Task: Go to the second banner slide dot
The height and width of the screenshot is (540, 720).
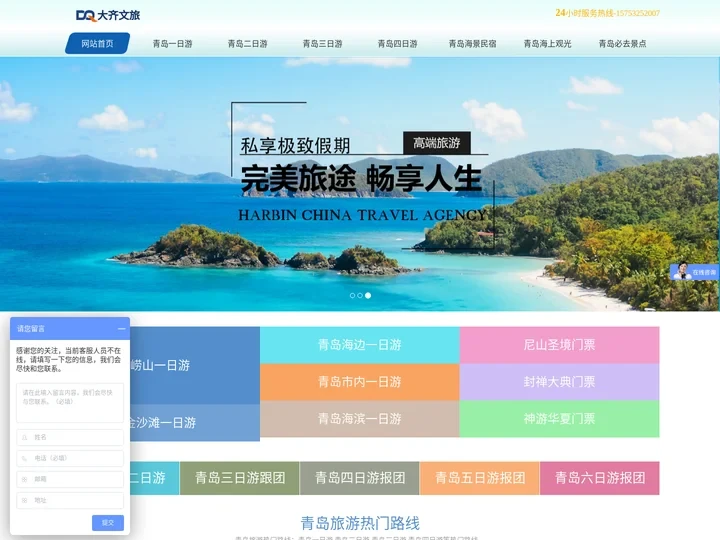Action: (360, 295)
